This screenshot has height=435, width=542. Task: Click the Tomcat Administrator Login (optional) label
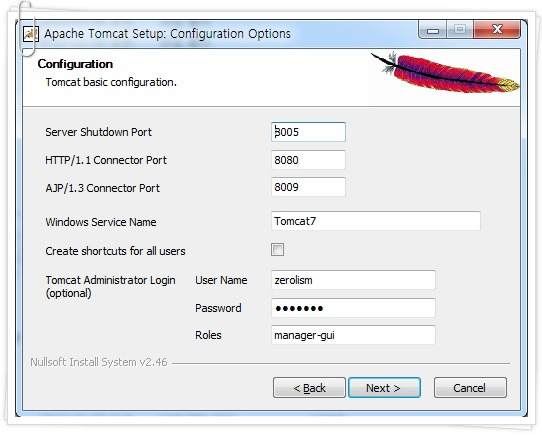click(x=110, y=287)
